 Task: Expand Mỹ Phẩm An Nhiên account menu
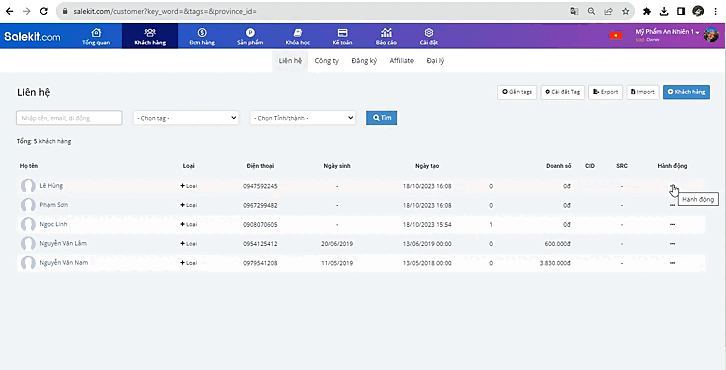pyautogui.click(x=667, y=32)
